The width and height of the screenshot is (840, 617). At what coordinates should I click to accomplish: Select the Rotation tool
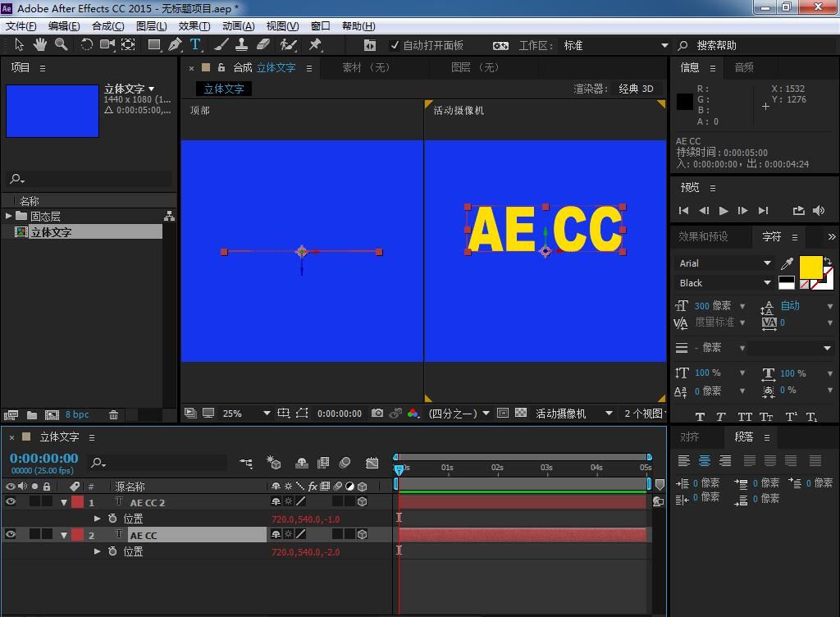click(x=86, y=45)
